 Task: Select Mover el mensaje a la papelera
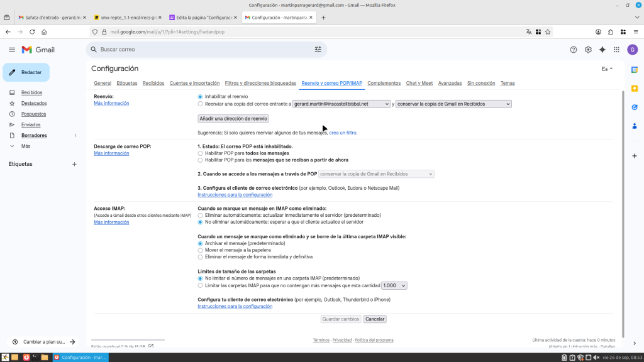pos(201,250)
